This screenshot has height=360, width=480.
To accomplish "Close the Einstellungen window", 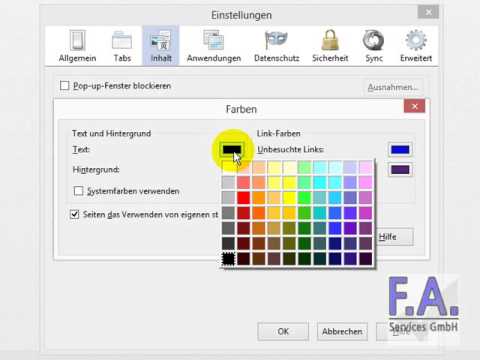I will coord(428,12).
